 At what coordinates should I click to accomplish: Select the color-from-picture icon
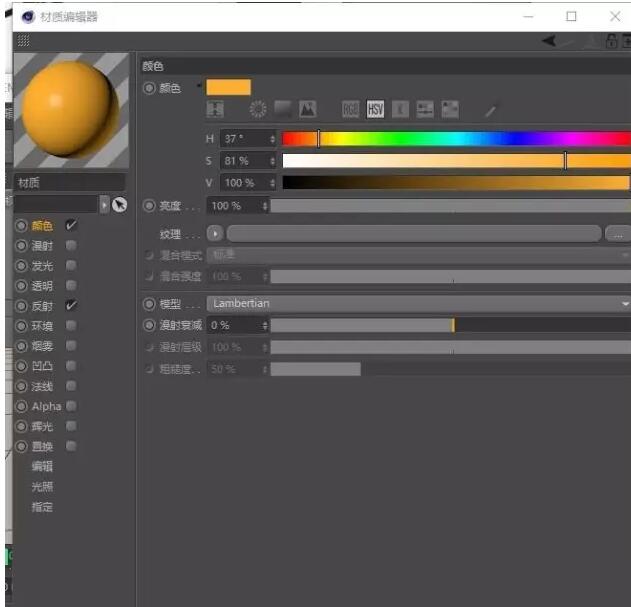click(x=307, y=109)
